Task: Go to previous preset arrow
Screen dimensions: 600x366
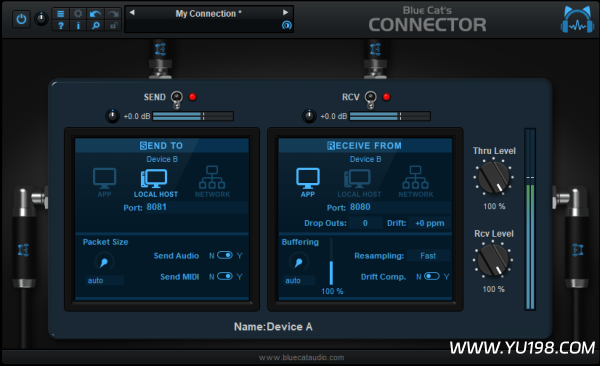Action: pyautogui.click(x=132, y=12)
